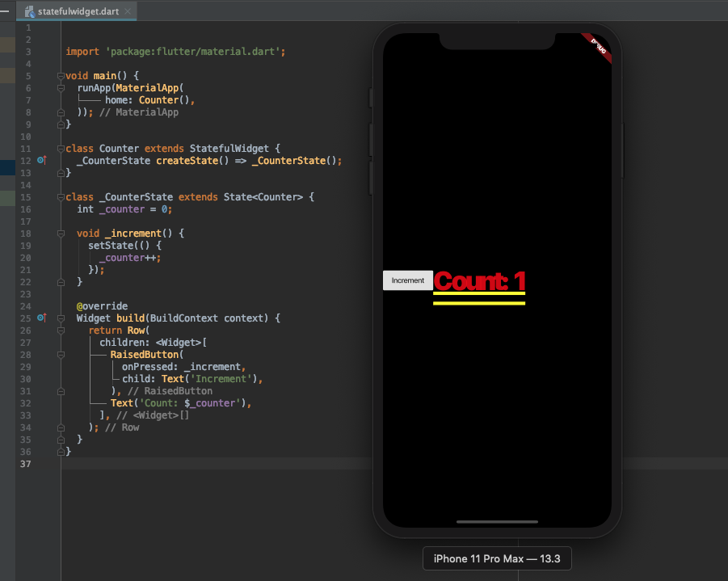Select the statefulwidget.dart editor tab

coord(77,11)
